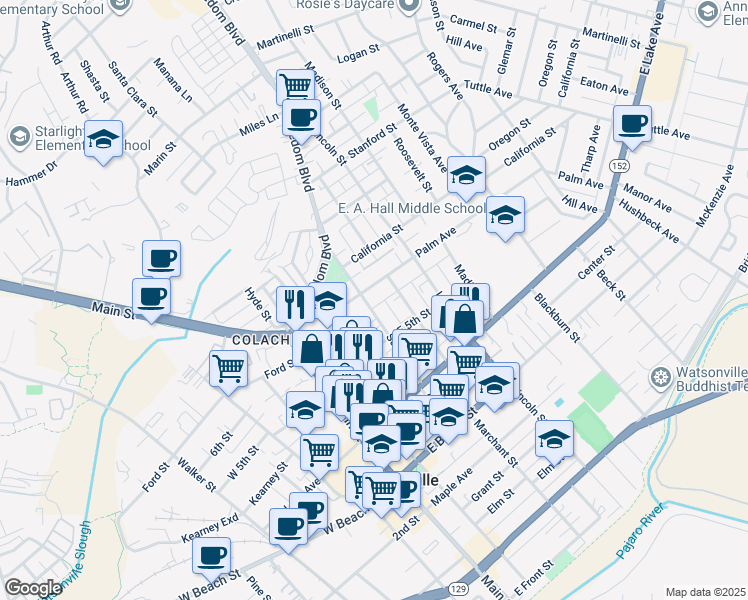Select the 'Walker St' street label
Image resolution: width=748 pixels, height=600 pixels.
[197, 475]
